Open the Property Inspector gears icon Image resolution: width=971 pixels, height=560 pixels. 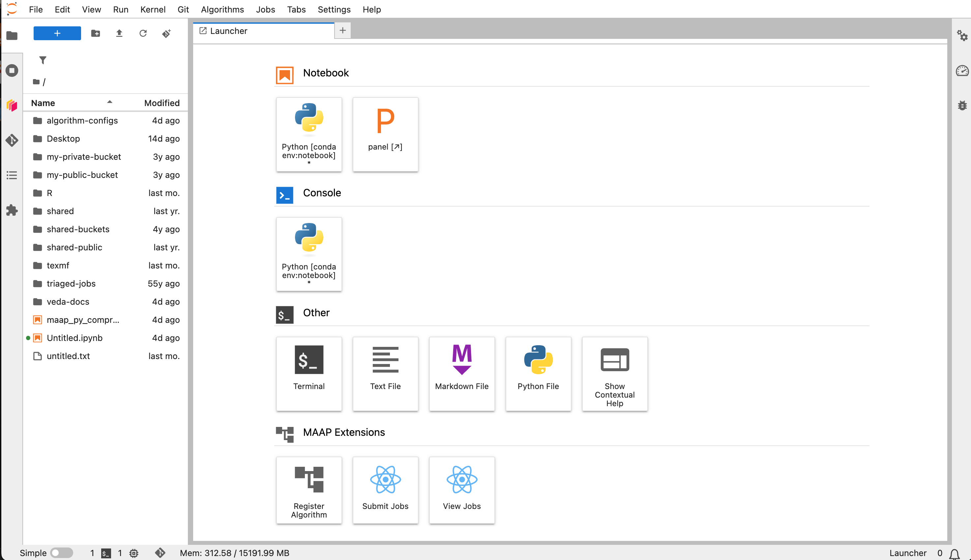click(962, 36)
